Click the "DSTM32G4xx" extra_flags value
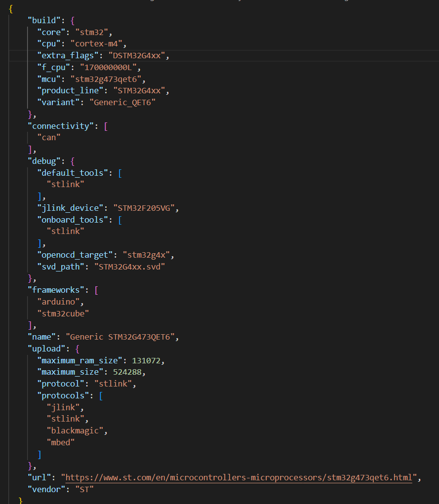The width and height of the screenshot is (439, 504). tap(137, 56)
